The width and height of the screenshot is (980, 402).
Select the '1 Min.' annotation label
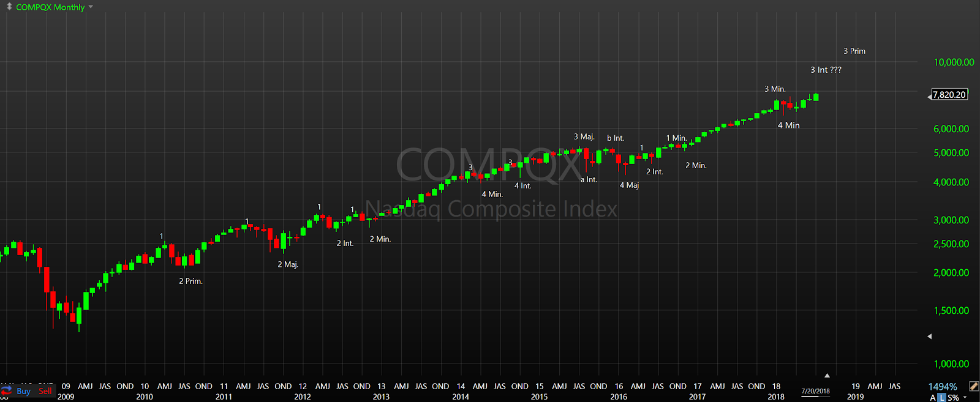(x=676, y=138)
